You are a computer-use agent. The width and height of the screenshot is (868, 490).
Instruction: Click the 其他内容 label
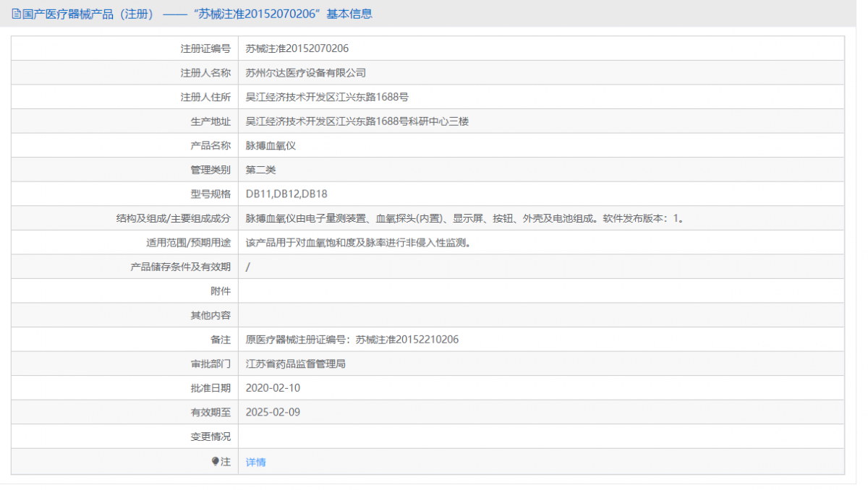click(210, 315)
